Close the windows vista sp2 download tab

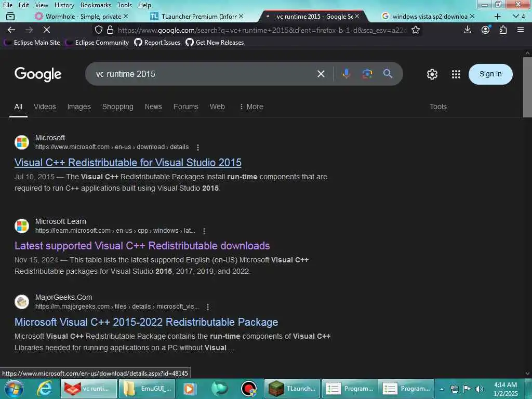[x=472, y=16]
